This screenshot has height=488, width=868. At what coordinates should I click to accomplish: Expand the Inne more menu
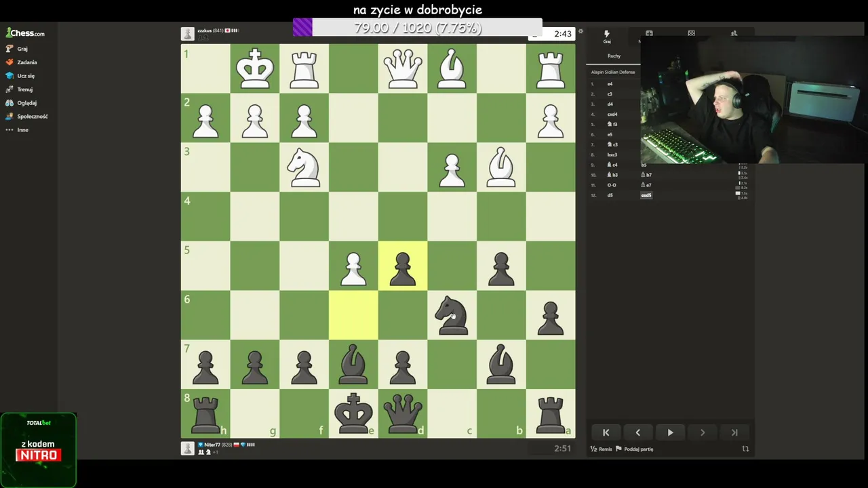(18, 130)
